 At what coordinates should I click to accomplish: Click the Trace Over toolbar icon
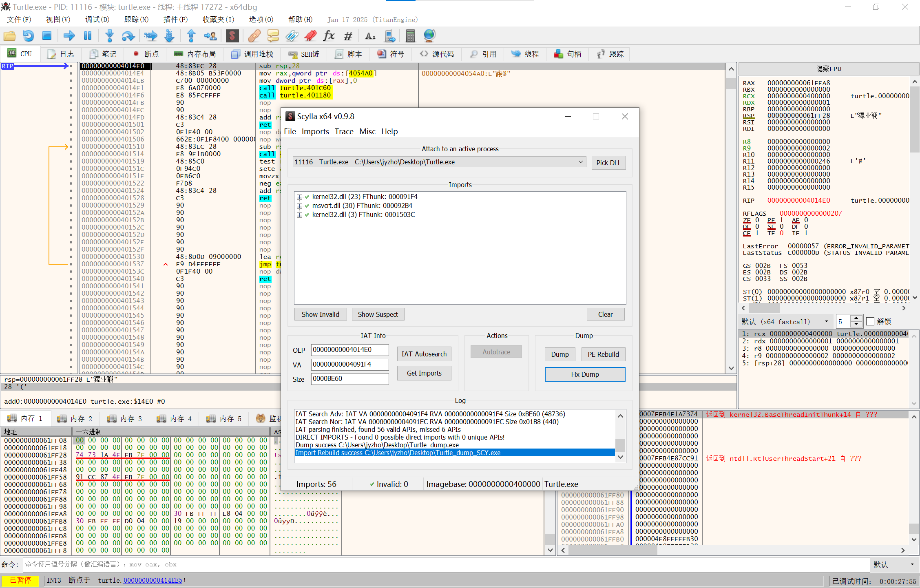pos(169,36)
